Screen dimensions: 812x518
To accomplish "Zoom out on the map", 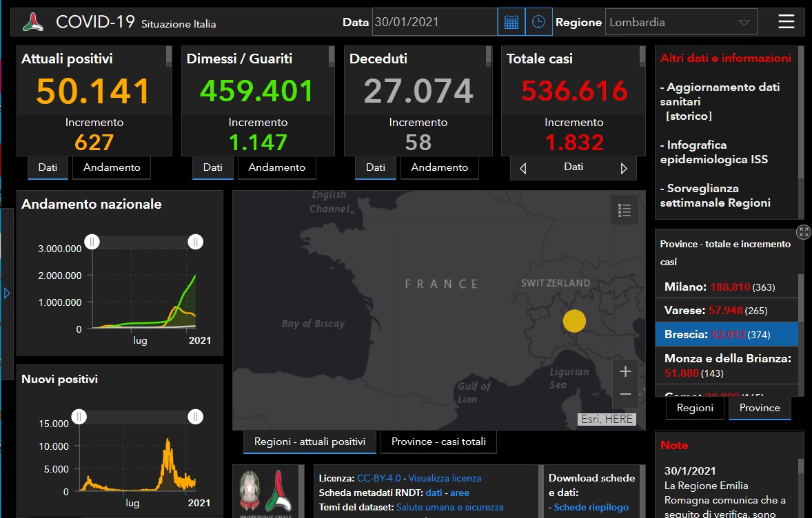I will pyautogui.click(x=625, y=395).
